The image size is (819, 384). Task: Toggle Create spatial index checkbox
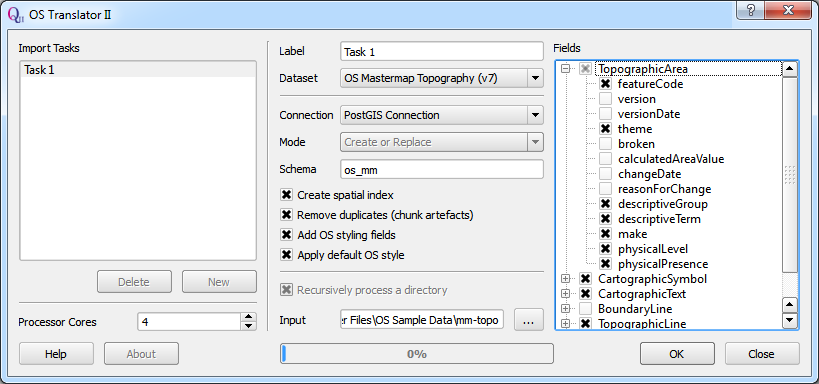coord(286,195)
